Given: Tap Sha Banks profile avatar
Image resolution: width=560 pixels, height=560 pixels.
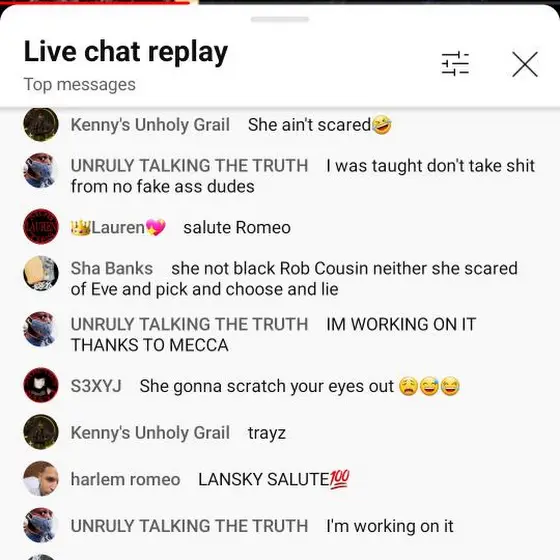Looking at the screenshot, I should point(41,273).
